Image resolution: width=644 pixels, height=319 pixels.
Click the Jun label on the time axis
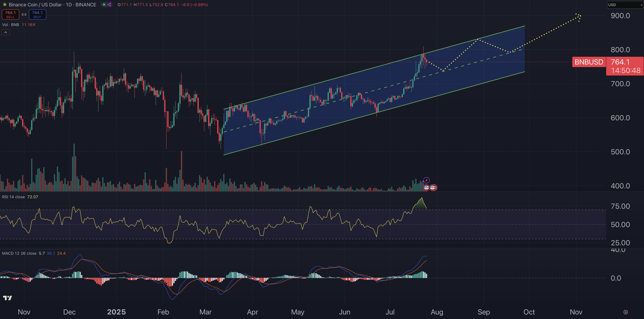click(345, 312)
